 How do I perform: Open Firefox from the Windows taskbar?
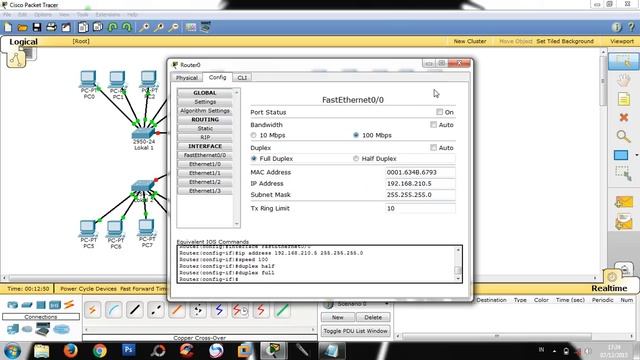[71, 351]
